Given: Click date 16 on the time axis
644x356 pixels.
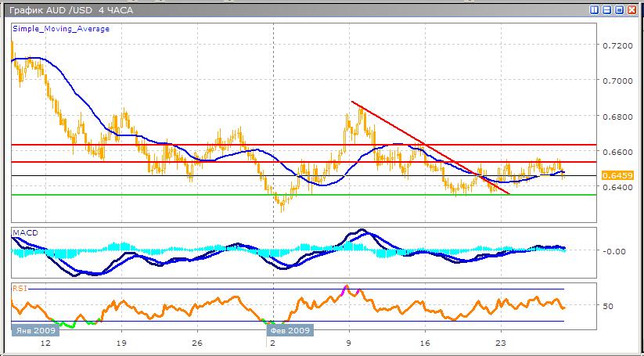Looking at the screenshot, I should click(425, 343).
